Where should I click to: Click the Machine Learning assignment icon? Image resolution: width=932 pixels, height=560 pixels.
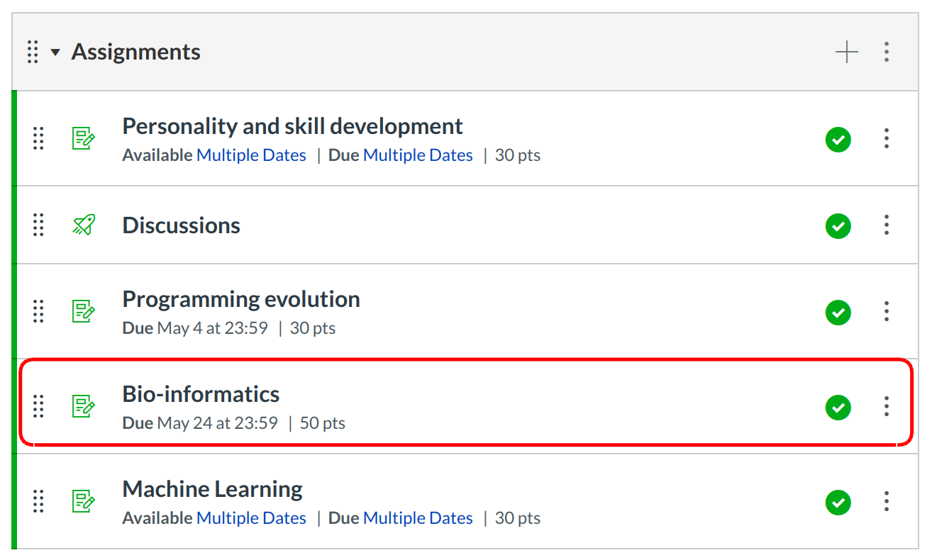[83, 501]
